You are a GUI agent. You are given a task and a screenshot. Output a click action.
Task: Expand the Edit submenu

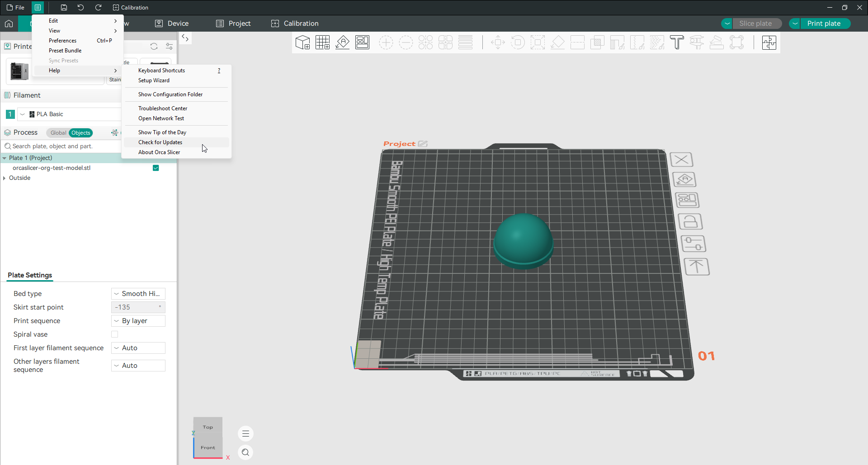tap(78, 21)
